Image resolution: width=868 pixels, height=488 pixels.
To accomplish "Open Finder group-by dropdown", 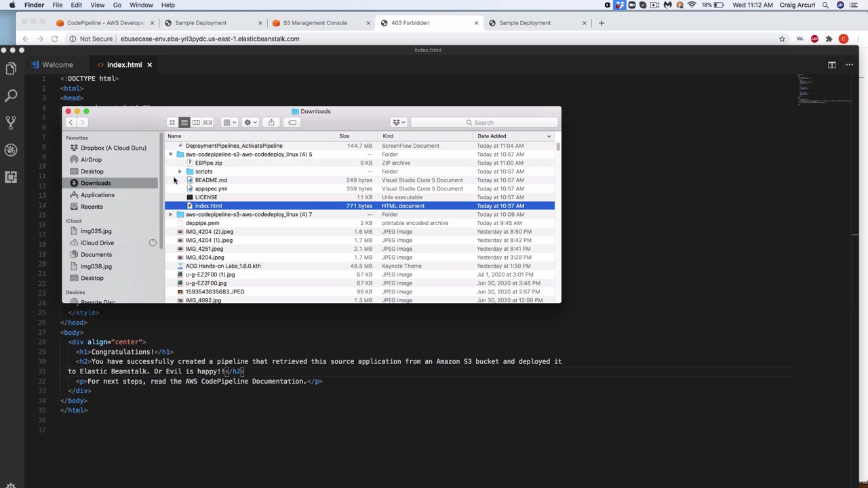I will click(229, 123).
